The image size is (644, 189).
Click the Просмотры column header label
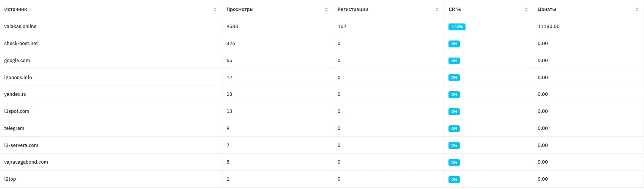click(x=240, y=9)
